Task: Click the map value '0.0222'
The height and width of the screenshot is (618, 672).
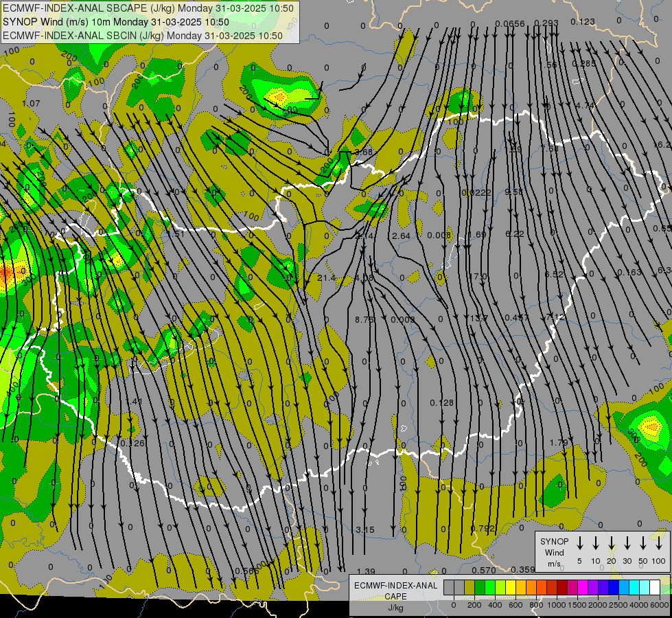Action: (476, 193)
